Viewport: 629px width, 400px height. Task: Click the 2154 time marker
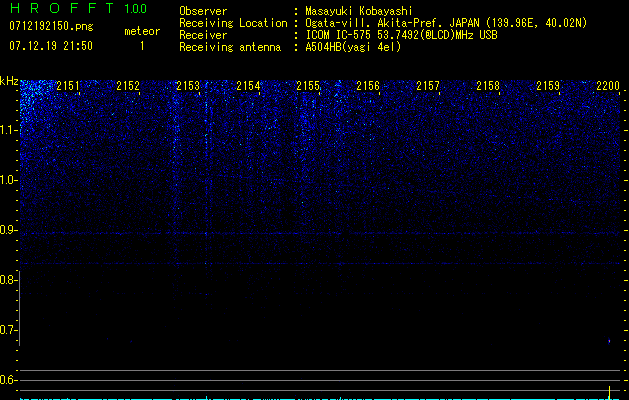[x=248, y=86]
